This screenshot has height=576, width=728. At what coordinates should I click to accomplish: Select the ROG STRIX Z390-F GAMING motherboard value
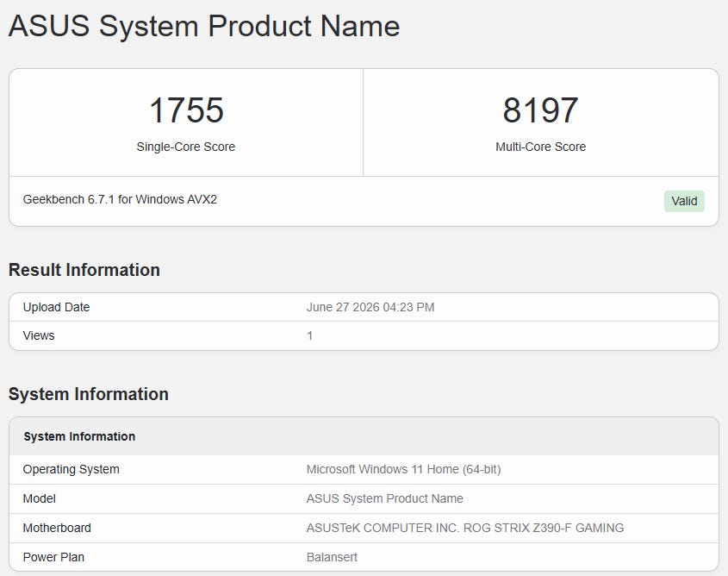click(x=464, y=528)
